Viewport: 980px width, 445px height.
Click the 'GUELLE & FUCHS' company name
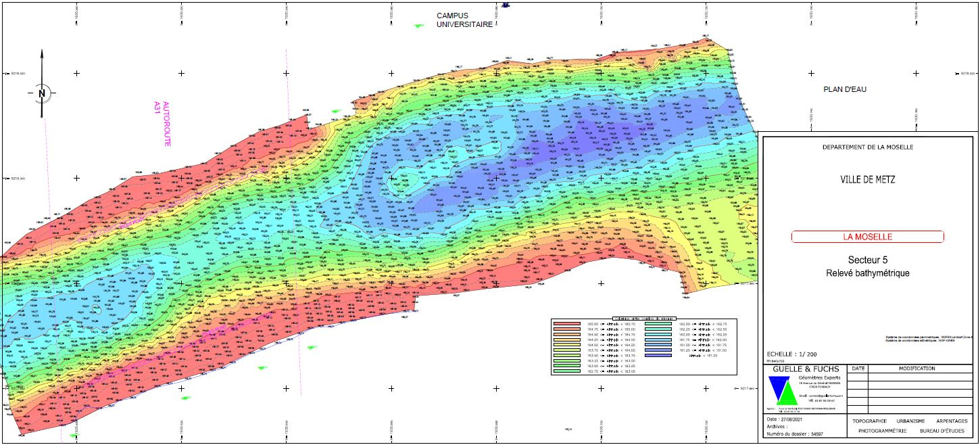tap(806, 369)
